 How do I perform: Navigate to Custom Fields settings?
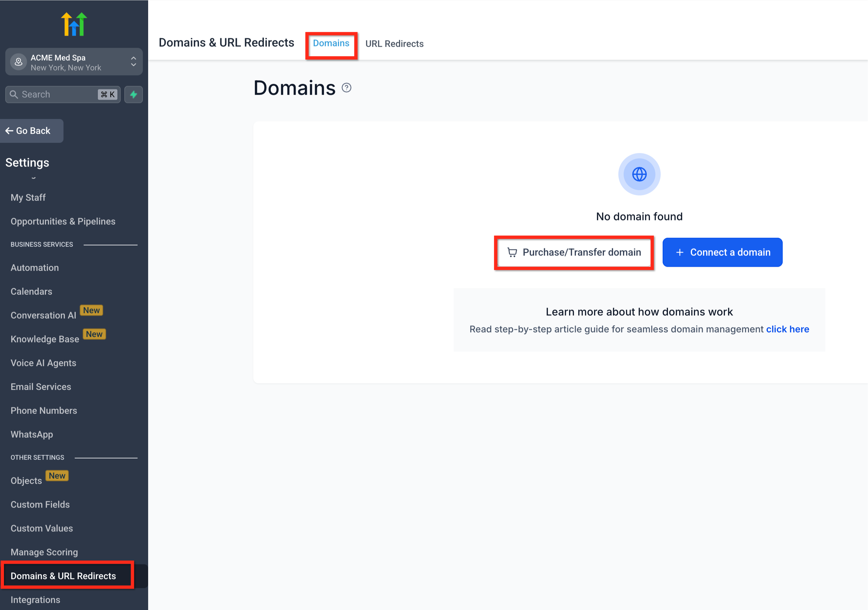[x=40, y=504]
